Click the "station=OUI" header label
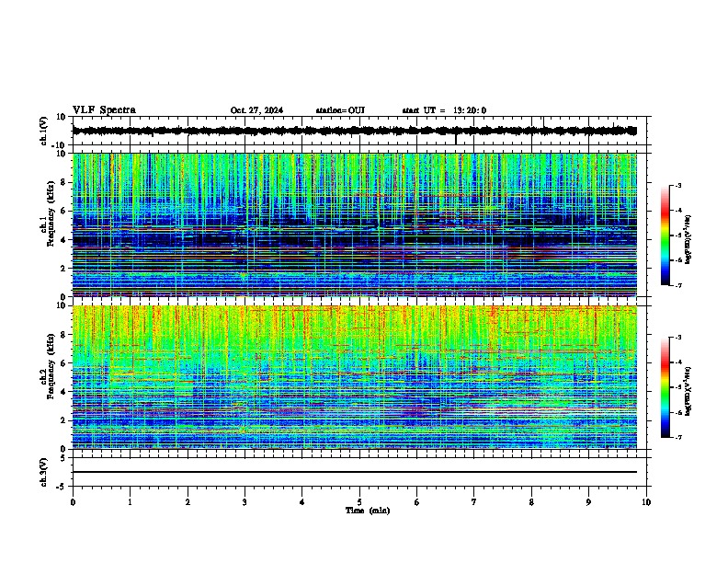The height and width of the screenshot is (563, 728). 340,110
